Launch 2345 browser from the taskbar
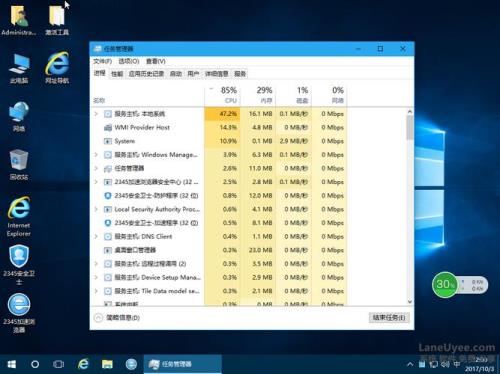Viewport: 500px width, 374px height. [x=131, y=364]
